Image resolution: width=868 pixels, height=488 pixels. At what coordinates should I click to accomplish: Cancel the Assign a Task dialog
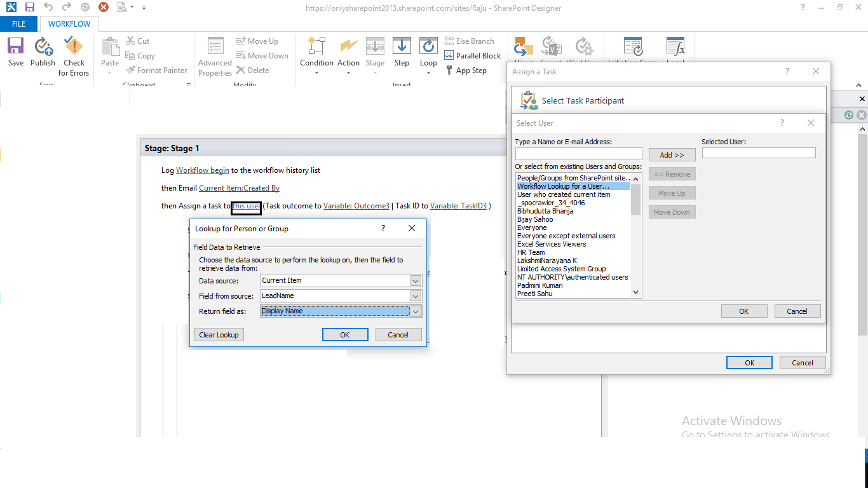coord(803,363)
